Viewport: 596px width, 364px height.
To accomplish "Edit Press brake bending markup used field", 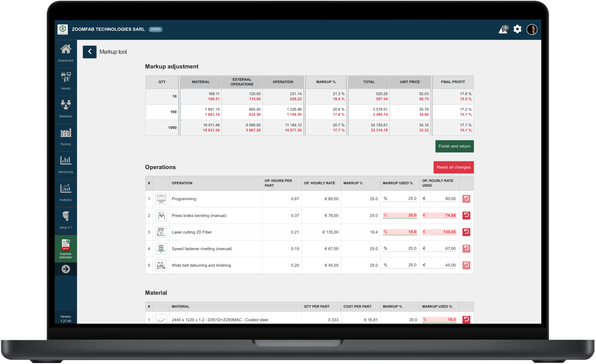I will pyautogui.click(x=400, y=215).
